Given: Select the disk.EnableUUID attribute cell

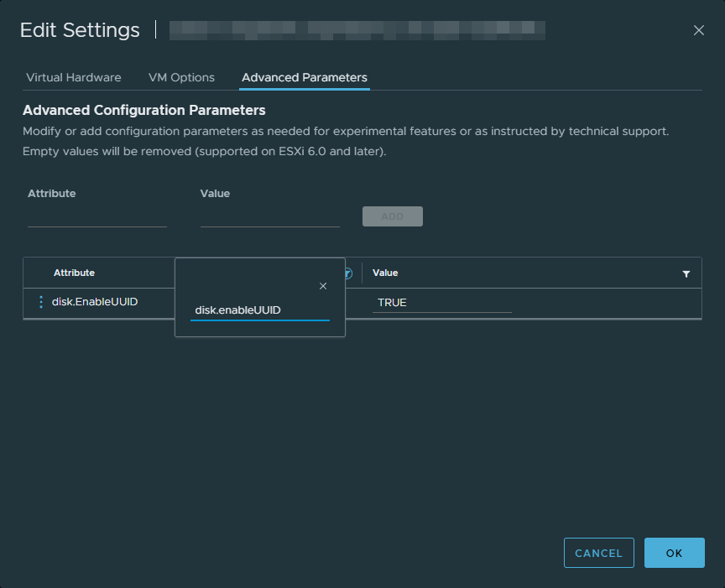Looking at the screenshot, I should (x=95, y=301).
